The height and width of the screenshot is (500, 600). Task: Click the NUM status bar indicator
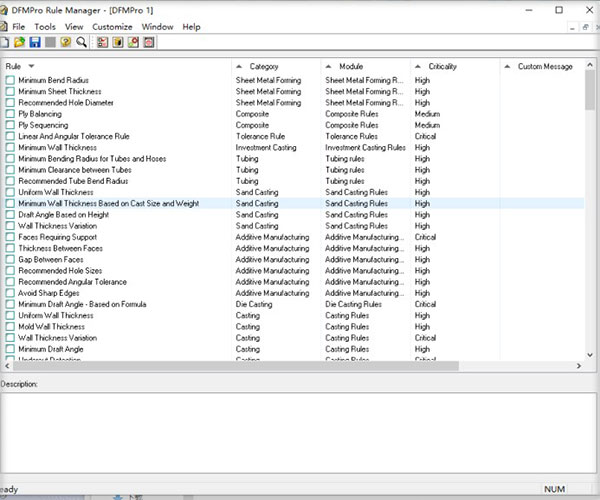(554, 489)
